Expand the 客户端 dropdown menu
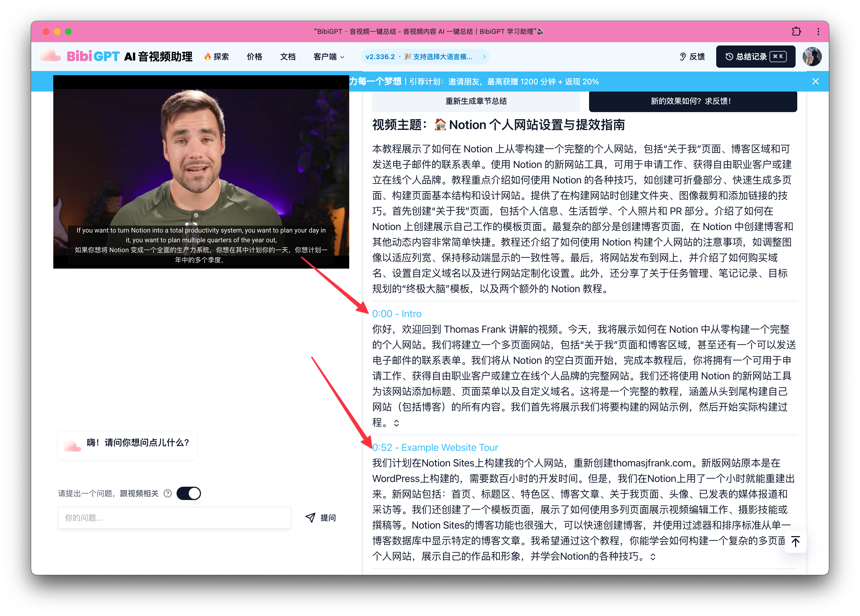Image resolution: width=860 pixels, height=616 pixels. [329, 57]
